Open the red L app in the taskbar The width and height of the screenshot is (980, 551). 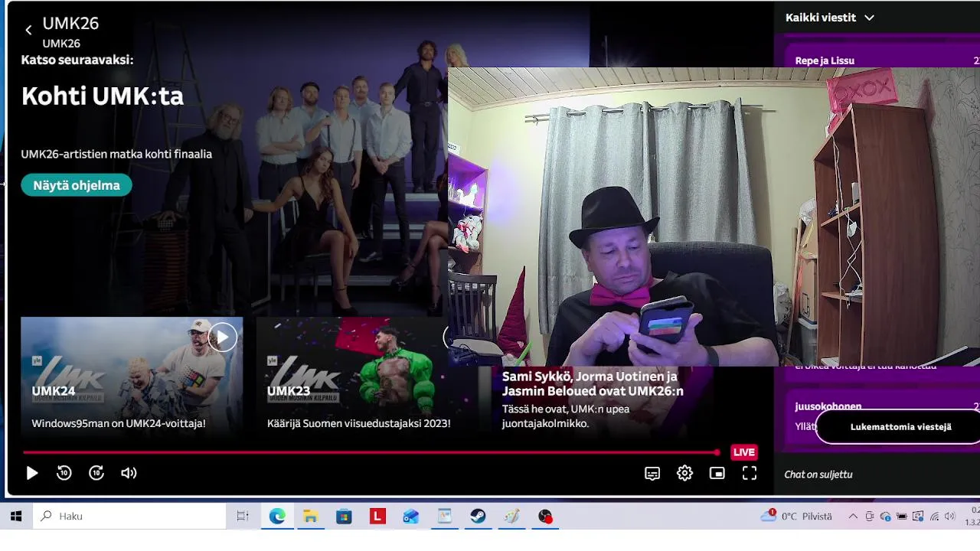[x=377, y=517]
